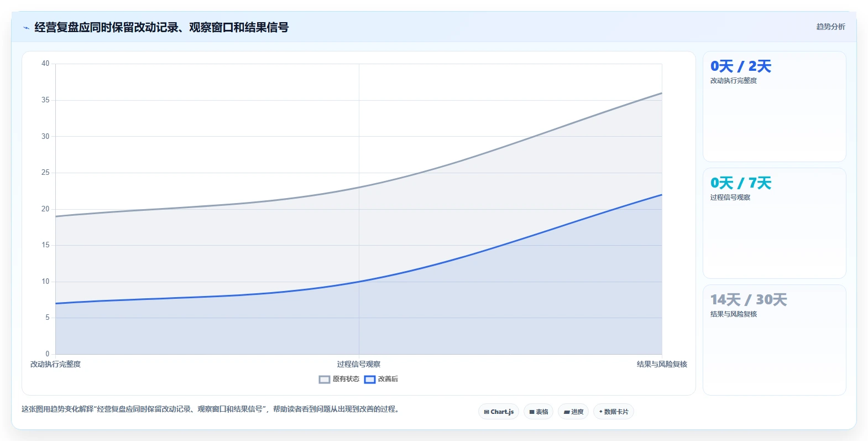Click the 过程信号观察 x-axis label

(x=359, y=364)
